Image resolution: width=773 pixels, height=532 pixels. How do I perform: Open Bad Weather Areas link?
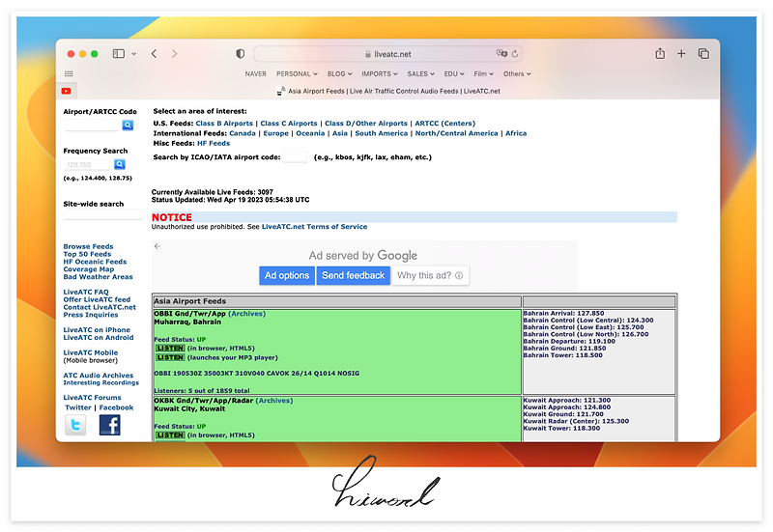99,277
